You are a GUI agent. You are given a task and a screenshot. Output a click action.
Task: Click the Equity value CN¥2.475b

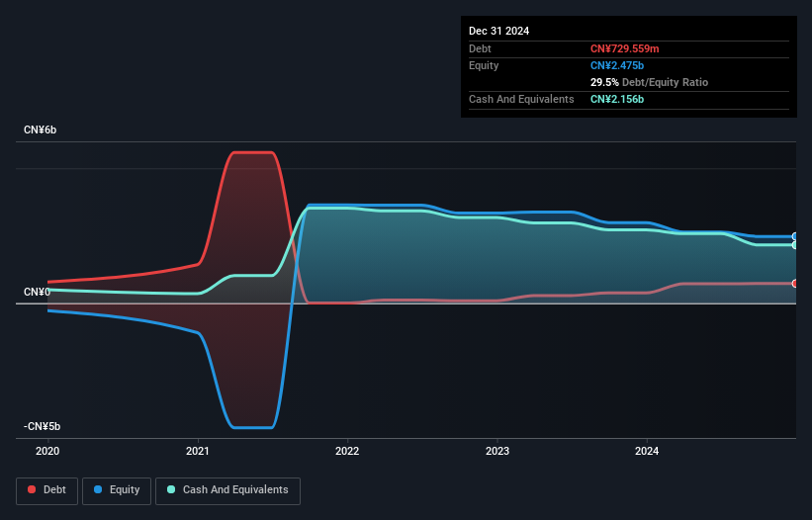[617, 65]
